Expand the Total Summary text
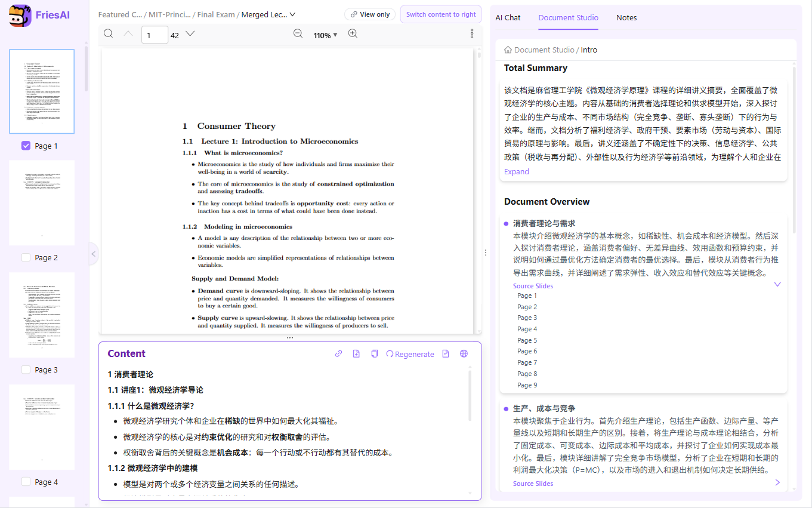The height and width of the screenshot is (508, 812). click(x=517, y=172)
